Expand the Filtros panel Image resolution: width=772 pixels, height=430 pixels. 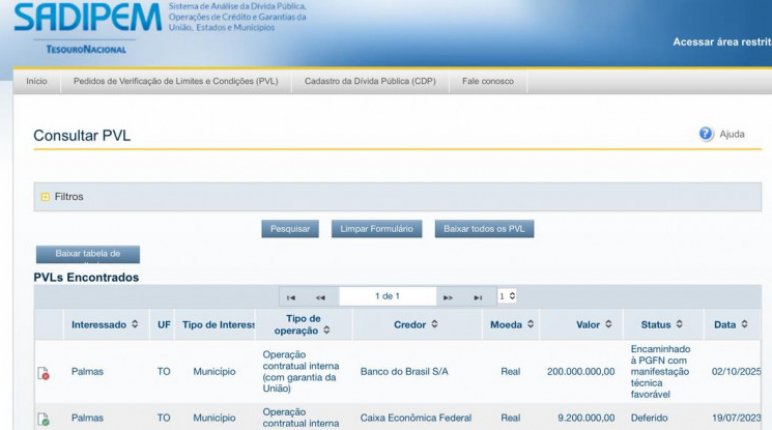click(45, 197)
